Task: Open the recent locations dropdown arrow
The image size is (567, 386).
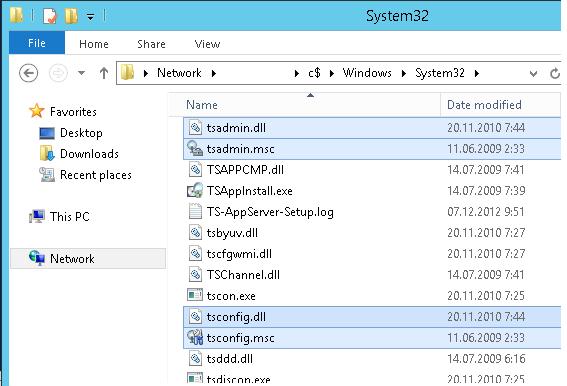Action: [82, 73]
